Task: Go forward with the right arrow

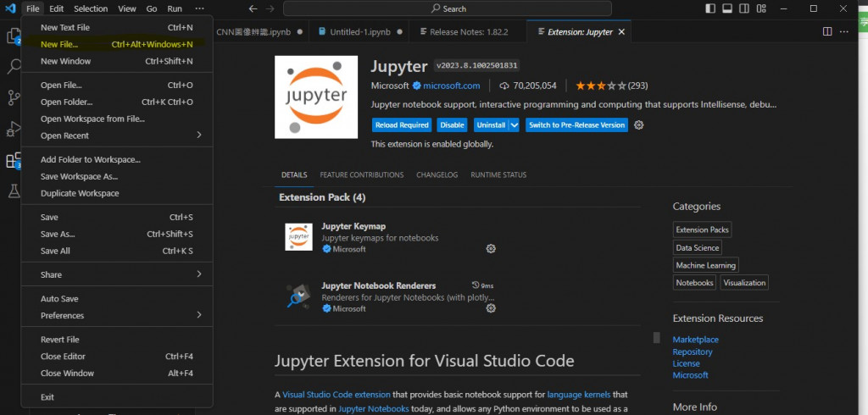Action: pos(270,8)
